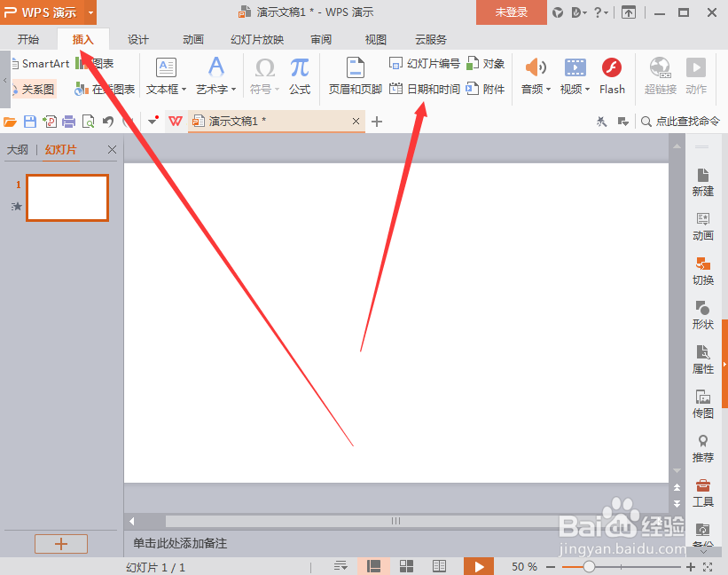Screen dimensions: 728x575
Task: Open the 视图 ribbon tab
Action: pyautogui.click(x=376, y=39)
